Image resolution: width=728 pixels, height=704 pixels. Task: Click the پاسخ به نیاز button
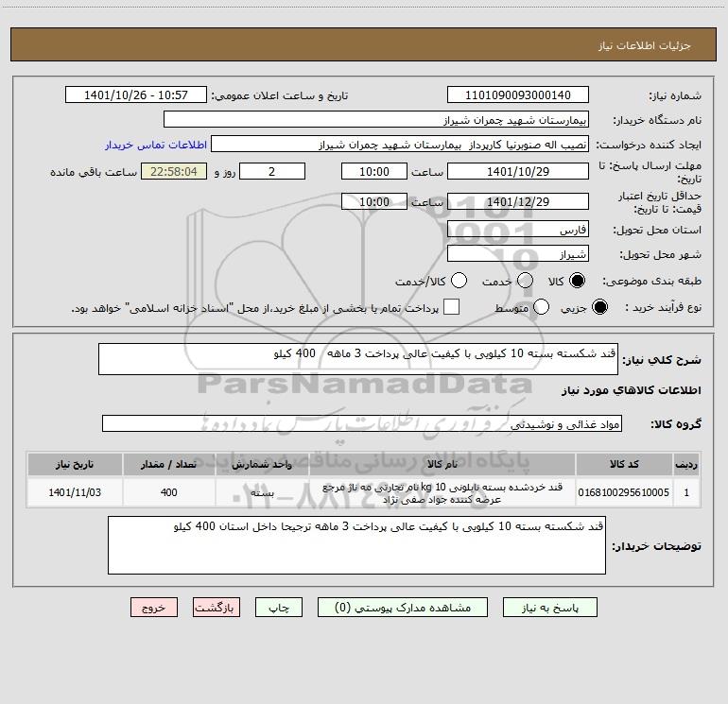[549, 608]
